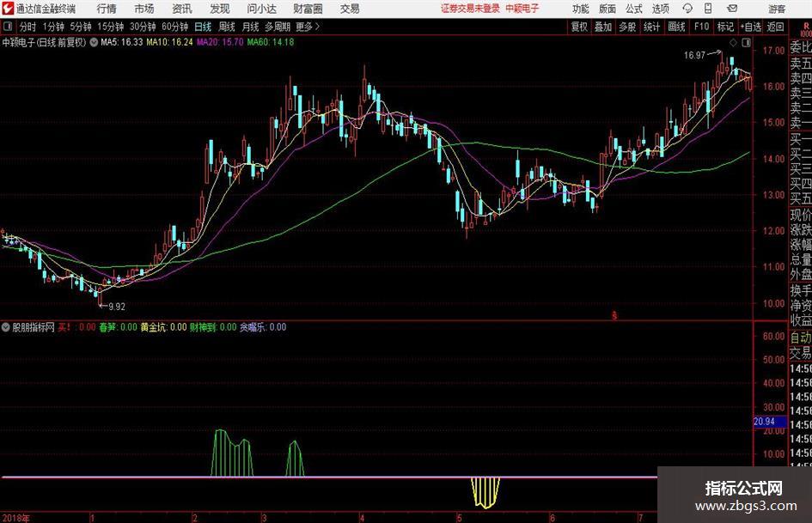Image resolution: width=812 pixels, height=523 pixels.
Task: Click the mobile phone icon
Action: click(708, 9)
